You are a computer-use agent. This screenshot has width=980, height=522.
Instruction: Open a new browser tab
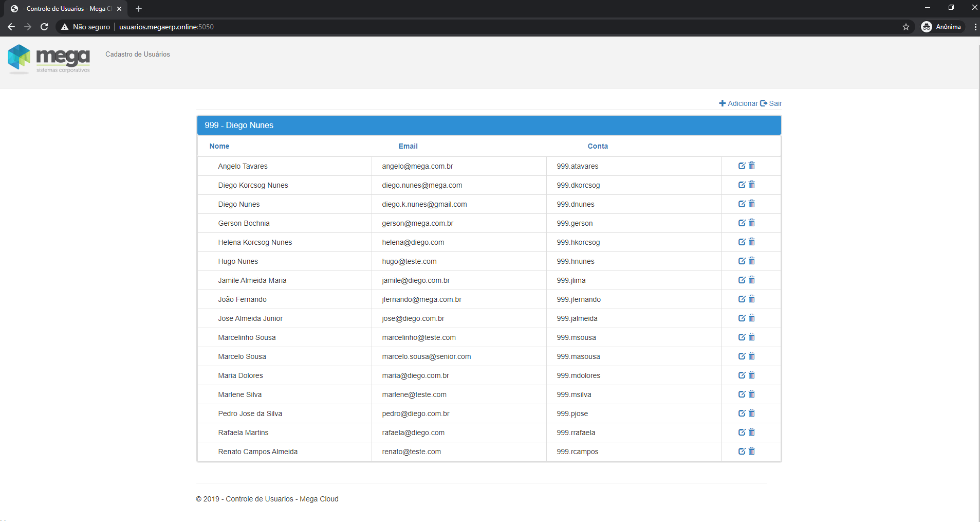(x=139, y=9)
